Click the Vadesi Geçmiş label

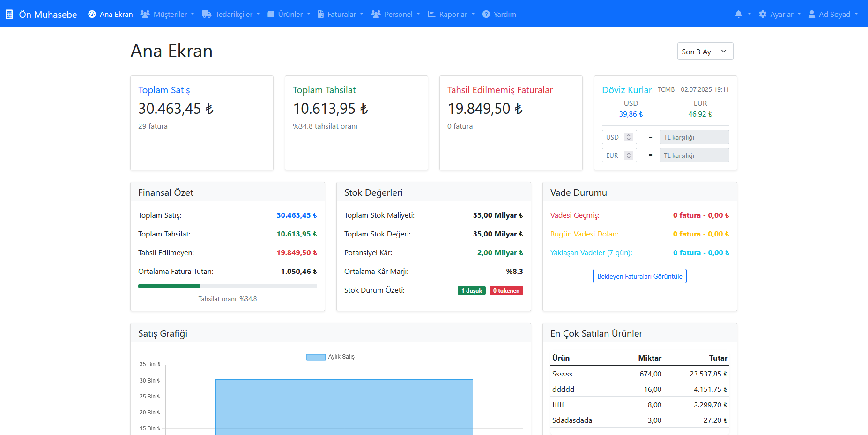coord(575,215)
